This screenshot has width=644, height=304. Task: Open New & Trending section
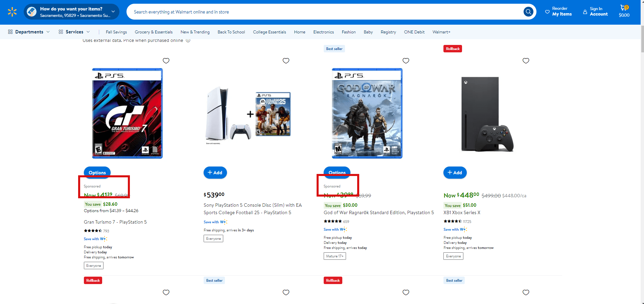click(x=195, y=32)
